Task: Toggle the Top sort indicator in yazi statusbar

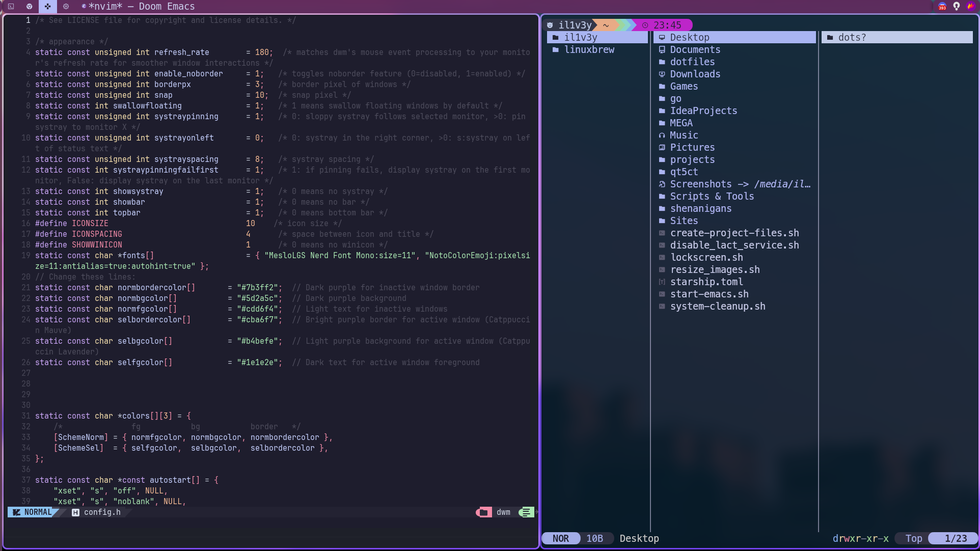Action: point(913,538)
